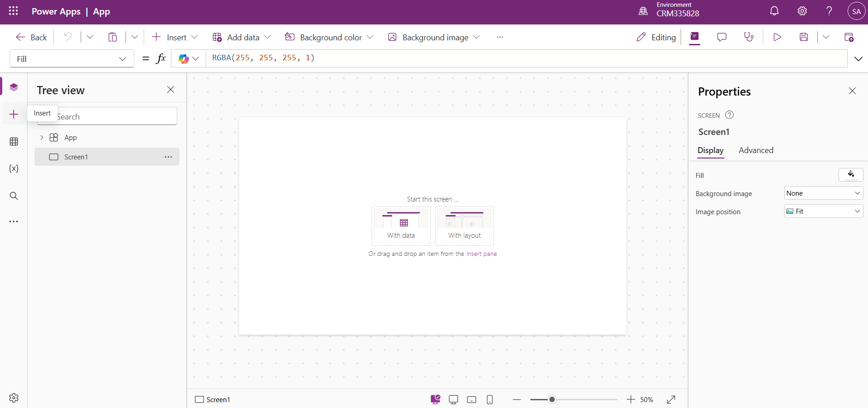
Task: Open notifications bell
Action: click(x=774, y=11)
